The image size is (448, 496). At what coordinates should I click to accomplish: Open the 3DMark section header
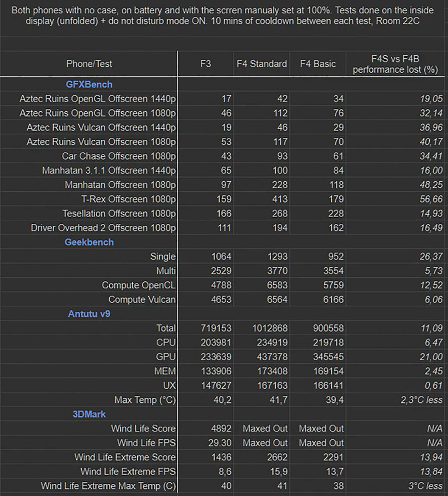[x=89, y=414]
